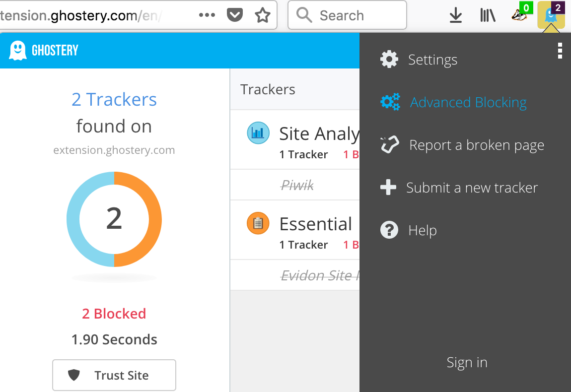
Task: Click the Essential category clipboard icon
Action: pyautogui.click(x=258, y=223)
